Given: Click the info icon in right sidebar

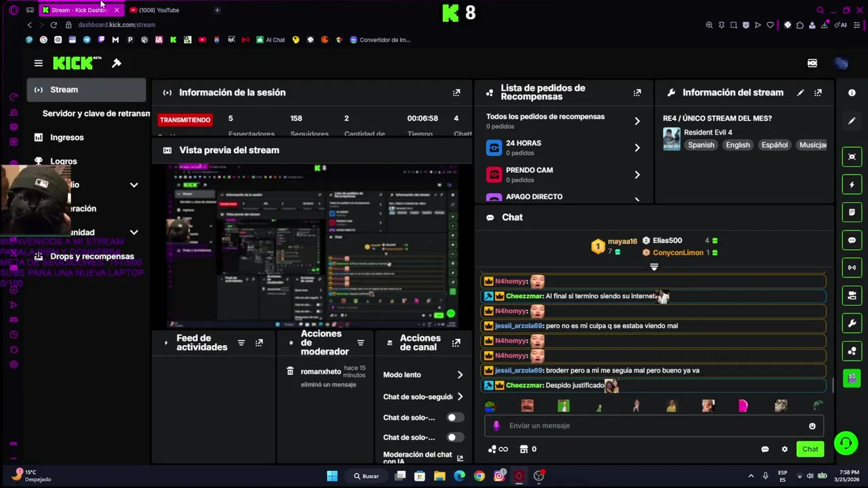Looking at the screenshot, I should point(852,93).
